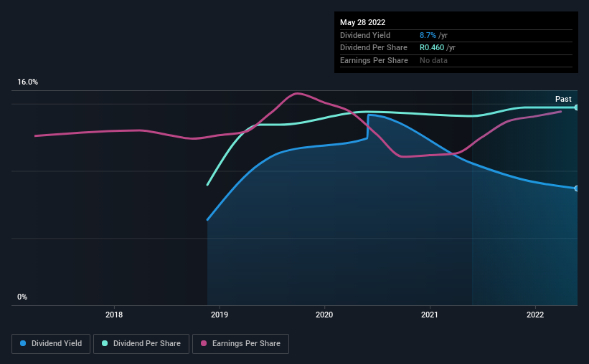Select the blue endpoint marker on yield line
This screenshot has height=364, width=589.
point(576,188)
